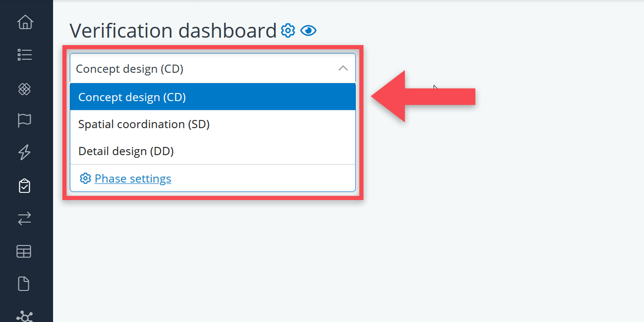Image resolution: width=644 pixels, height=322 pixels.
Task: Click the Verification dashboard heading
Action: (x=173, y=31)
